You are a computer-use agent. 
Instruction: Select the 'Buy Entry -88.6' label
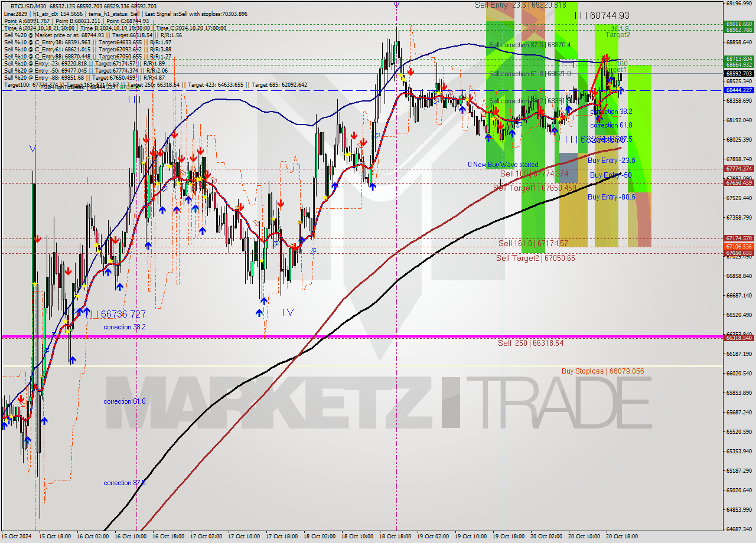coord(611,197)
